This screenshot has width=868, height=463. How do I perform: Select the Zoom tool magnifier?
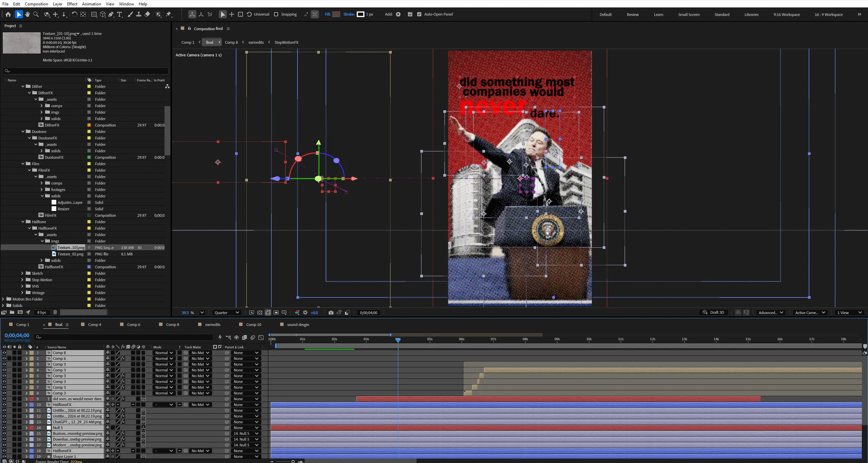pyautogui.click(x=36, y=14)
